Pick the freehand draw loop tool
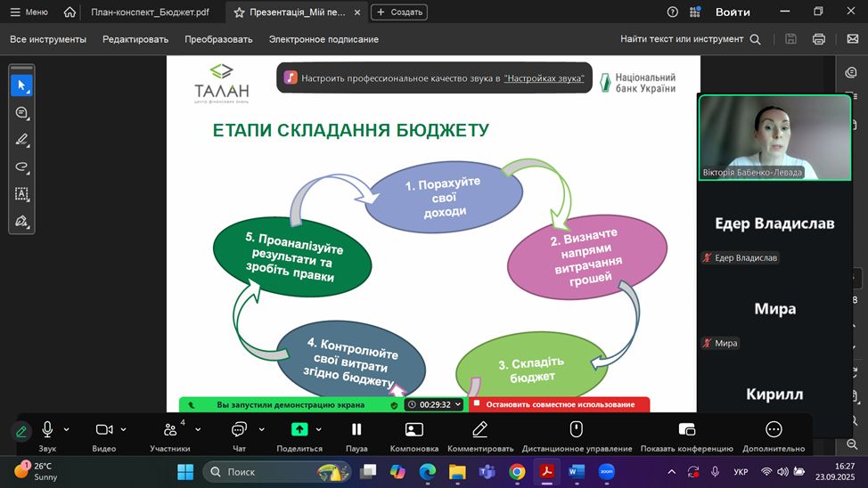This screenshot has height=488, width=868. tap(21, 167)
